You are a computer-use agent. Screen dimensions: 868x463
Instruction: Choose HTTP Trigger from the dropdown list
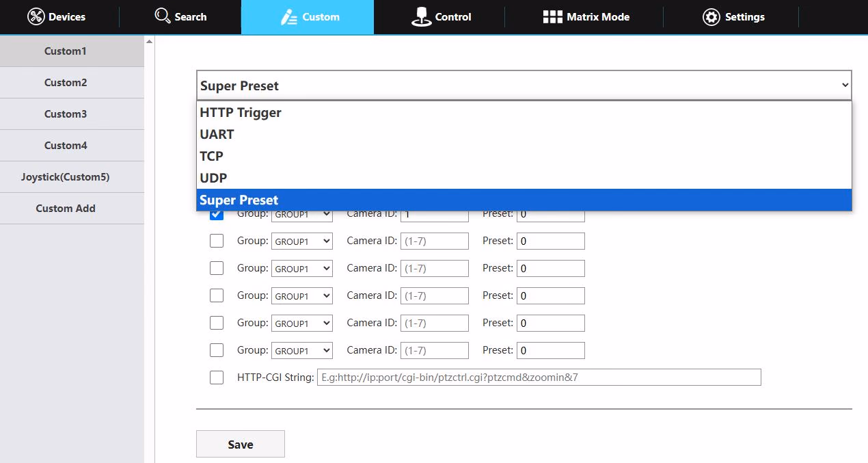click(524, 112)
